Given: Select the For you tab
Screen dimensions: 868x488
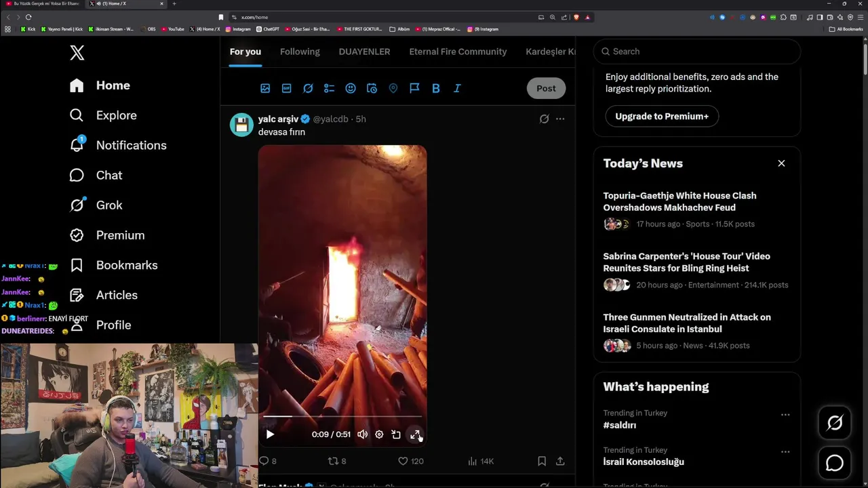Looking at the screenshot, I should 245,52.
